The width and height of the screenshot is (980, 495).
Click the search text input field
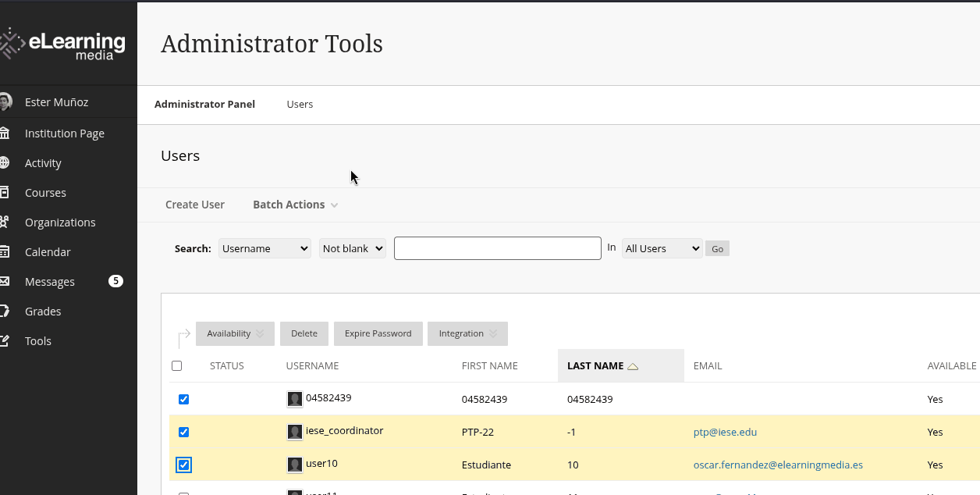498,248
